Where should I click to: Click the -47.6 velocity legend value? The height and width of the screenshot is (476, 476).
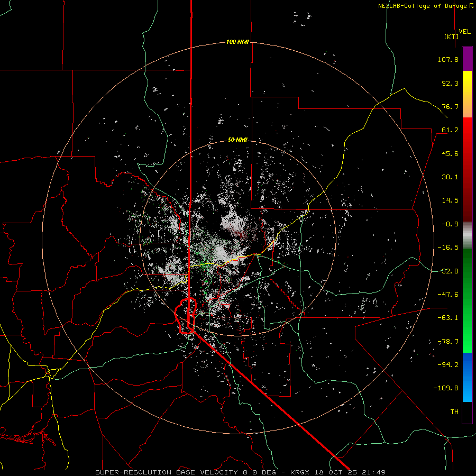point(448,295)
